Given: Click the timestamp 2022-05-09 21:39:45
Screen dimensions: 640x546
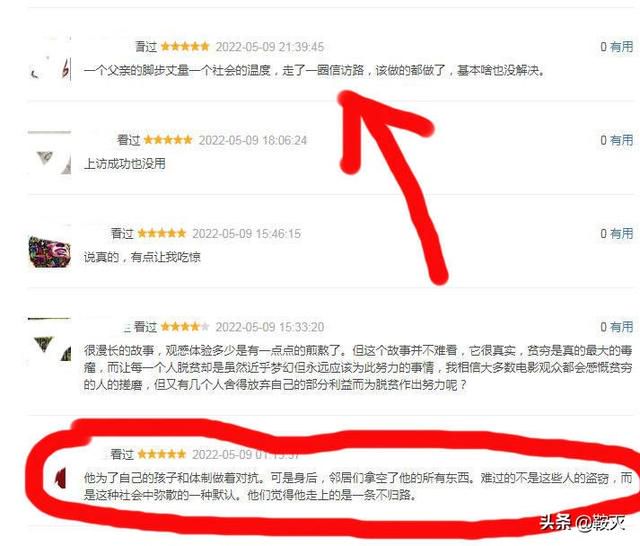Looking at the screenshot, I should (x=270, y=47).
